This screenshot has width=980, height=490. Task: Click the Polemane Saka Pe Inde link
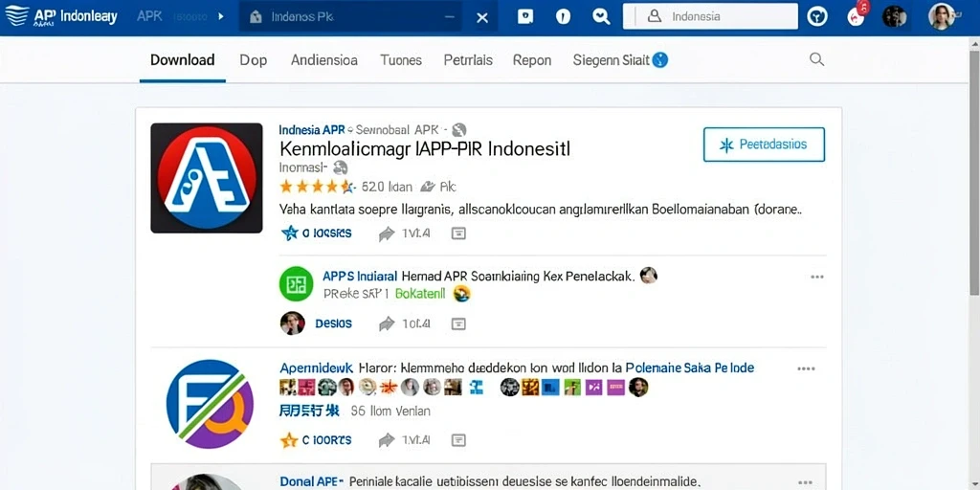[690, 367]
